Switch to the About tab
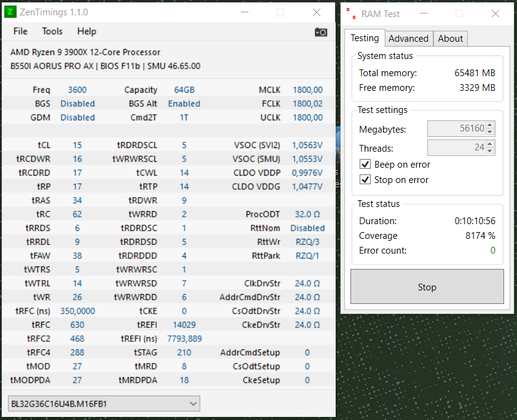Screen dimensions: 517x420 click(x=451, y=39)
